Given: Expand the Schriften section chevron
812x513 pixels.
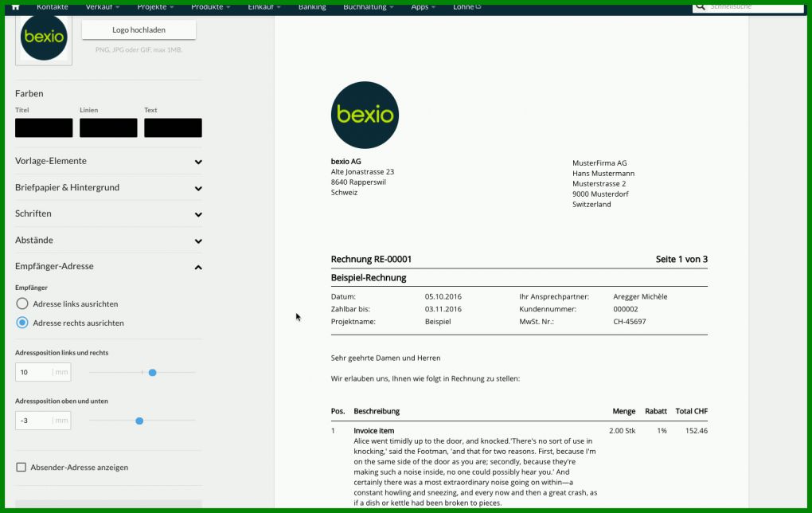Looking at the screenshot, I should click(x=198, y=214).
